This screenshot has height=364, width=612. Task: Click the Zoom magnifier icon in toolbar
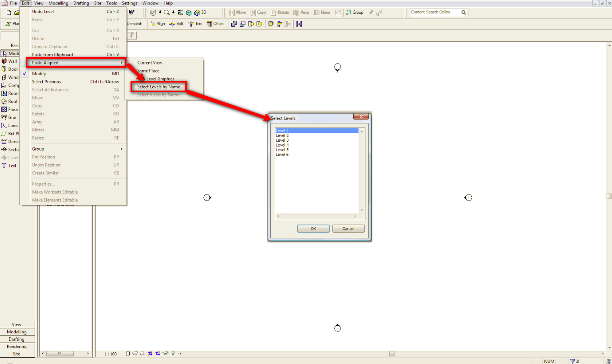pyautogui.click(x=166, y=12)
